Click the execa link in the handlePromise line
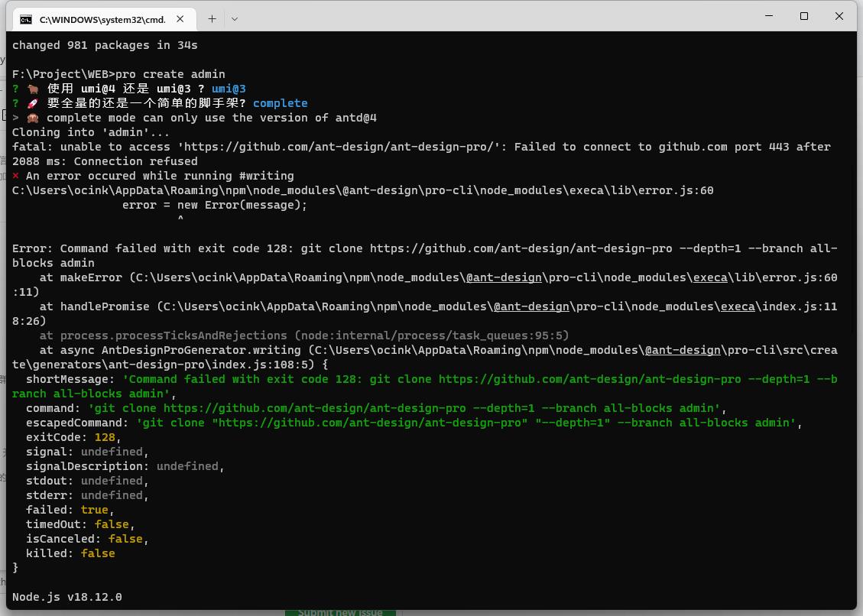 point(738,306)
